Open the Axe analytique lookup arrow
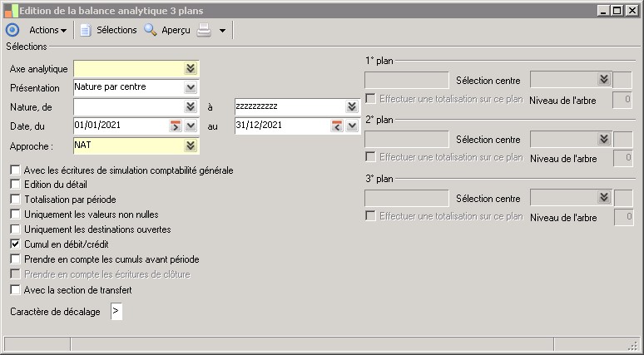Image resolution: width=644 pixels, height=355 pixels. (x=191, y=68)
